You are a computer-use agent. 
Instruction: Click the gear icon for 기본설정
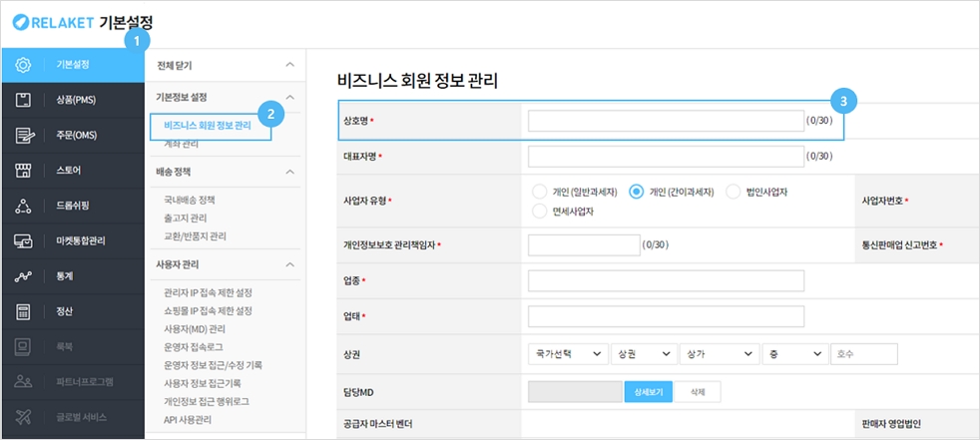(x=24, y=65)
